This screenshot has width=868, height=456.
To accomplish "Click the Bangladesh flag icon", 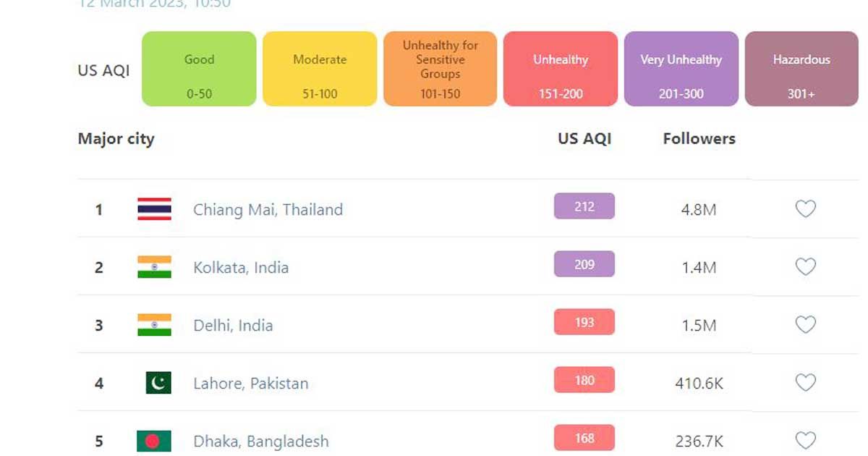I will 154,441.
